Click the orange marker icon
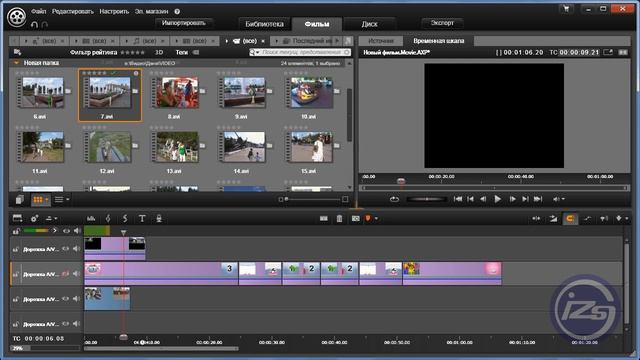The width and height of the screenshot is (640, 360). pos(368,219)
